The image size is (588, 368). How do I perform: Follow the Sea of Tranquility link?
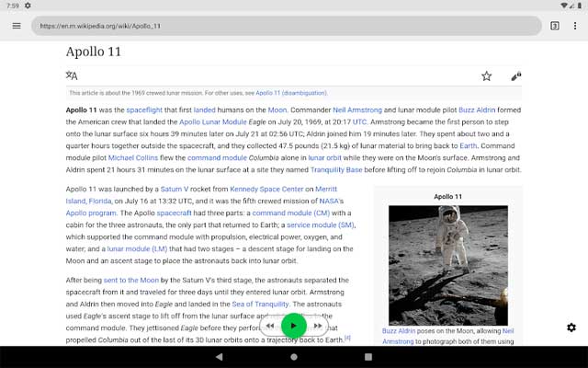[260, 304]
